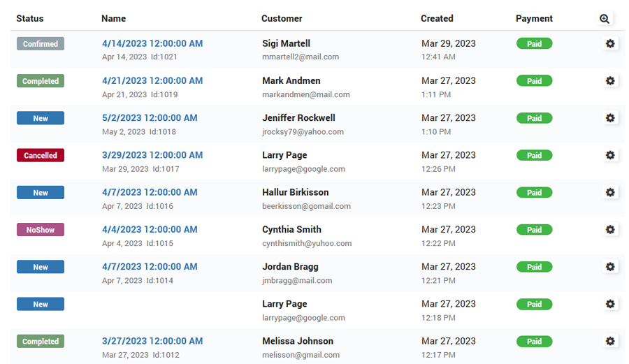Click the search magnifier icon in header
This screenshot has height=364, width=629.
pyautogui.click(x=605, y=19)
